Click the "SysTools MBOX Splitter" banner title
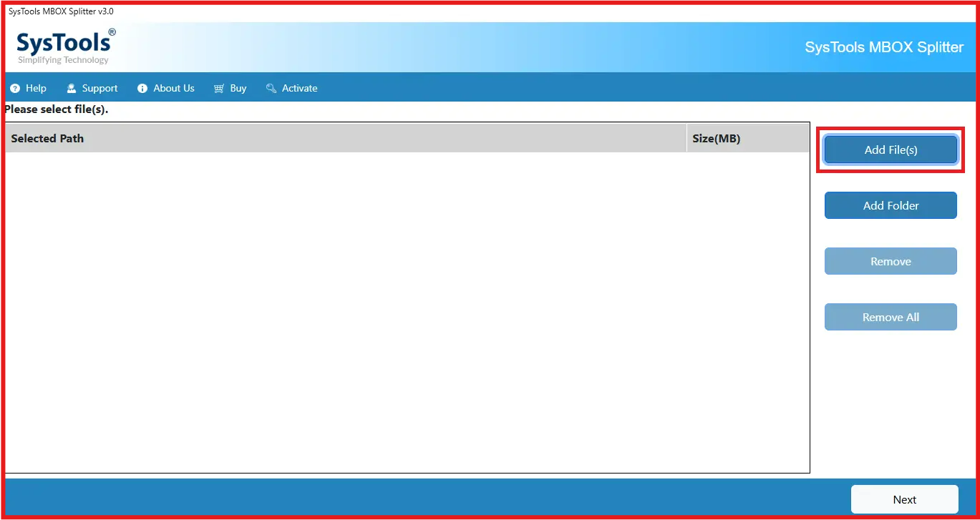Screen dimensions: 980x520 (884, 47)
